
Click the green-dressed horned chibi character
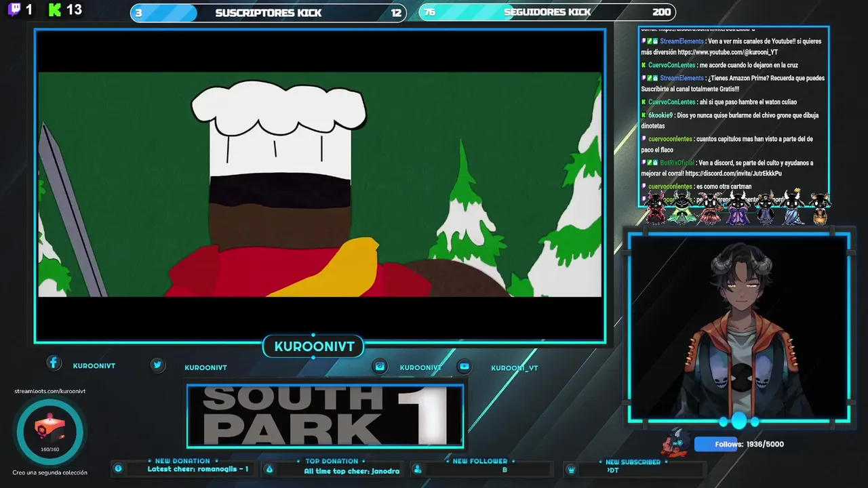pos(682,208)
